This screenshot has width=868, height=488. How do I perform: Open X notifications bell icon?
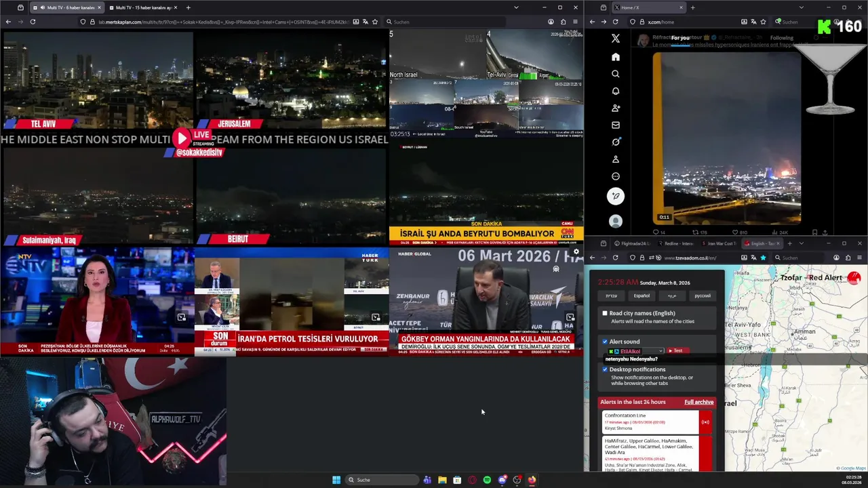coord(615,91)
